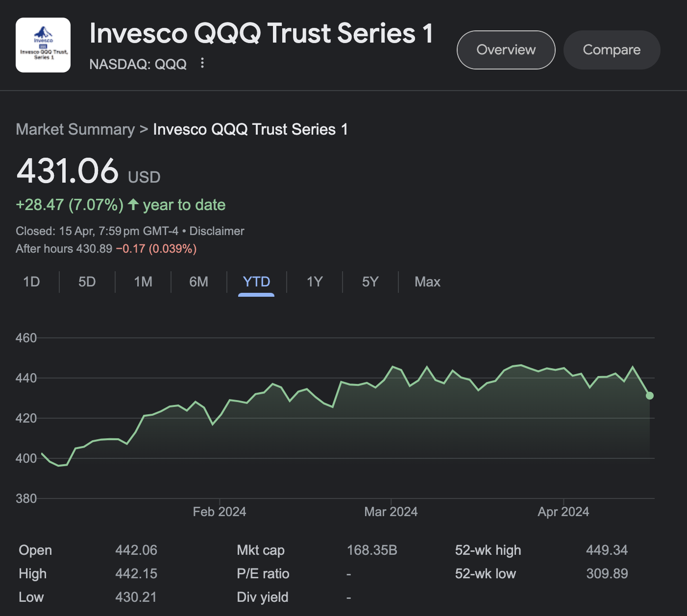Click the Open value 442.06
This screenshot has height=616, width=687.
click(x=136, y=550)
